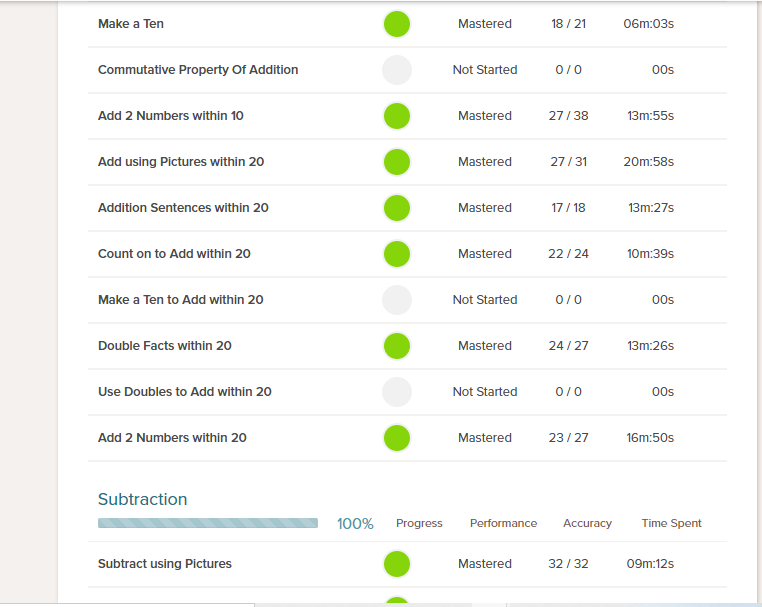Click green circle for Subtract using Pictures

pyautogui.click(x=397, y=564)
